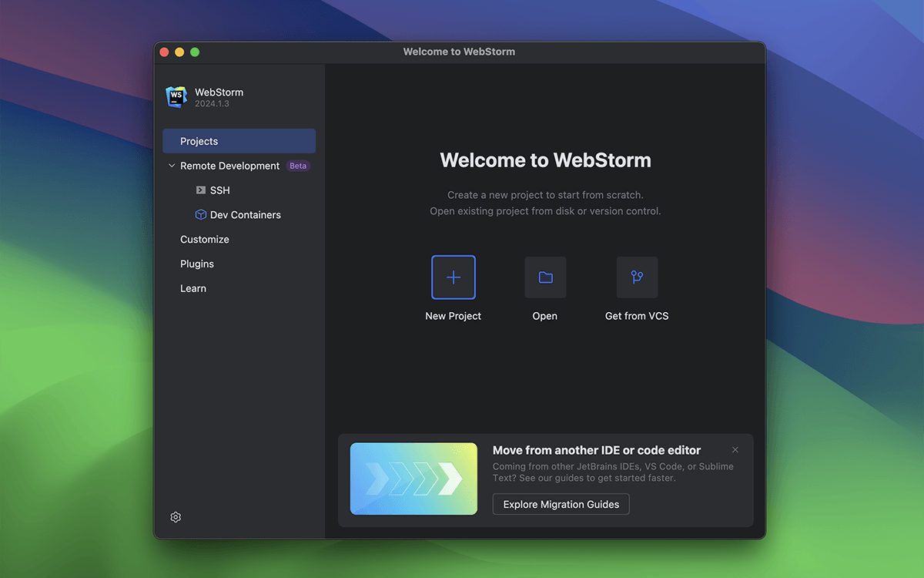Dismiss the migration banner with X
This screenshot has height=578, width=924.
click(735, 450)
